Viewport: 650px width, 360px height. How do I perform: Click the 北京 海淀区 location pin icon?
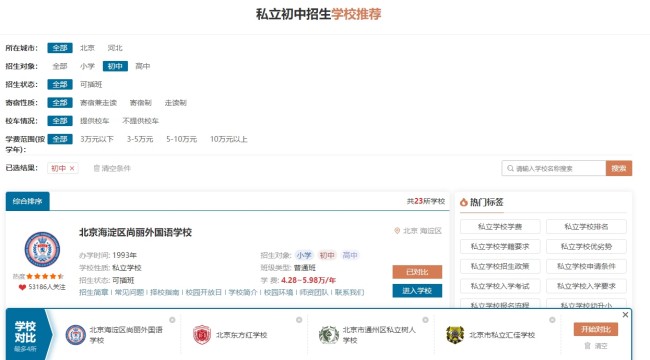tap(397, 231)
